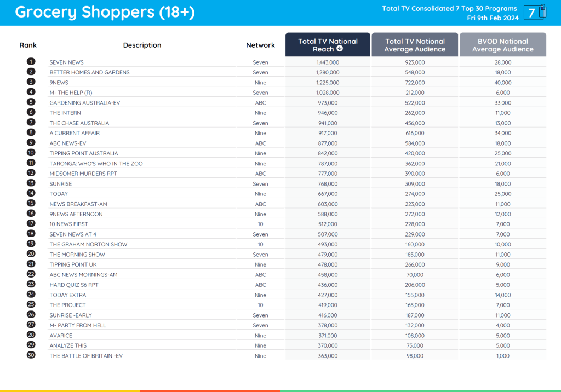Select the Total TV National Average Audience header

[415, 44]
